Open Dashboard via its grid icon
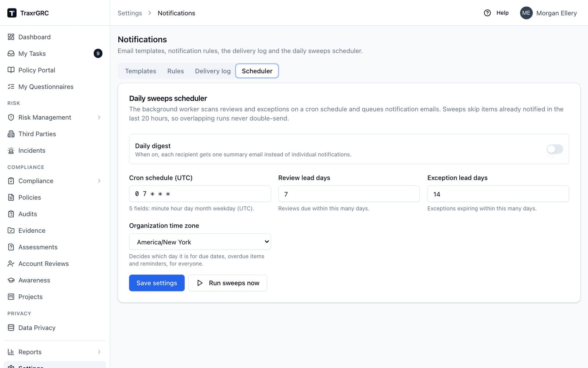This screenshot has width=588, height=368. pos(11,37)
